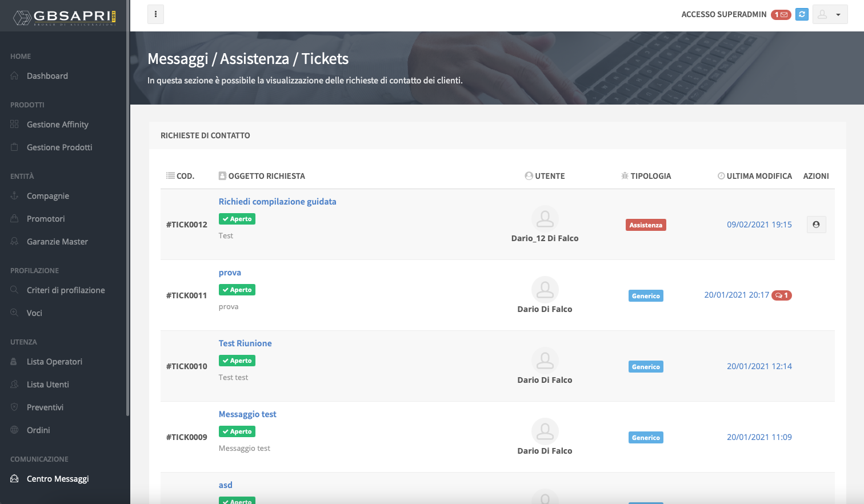Open the 'Messaggio test' ticket

[x=247, y=414]
